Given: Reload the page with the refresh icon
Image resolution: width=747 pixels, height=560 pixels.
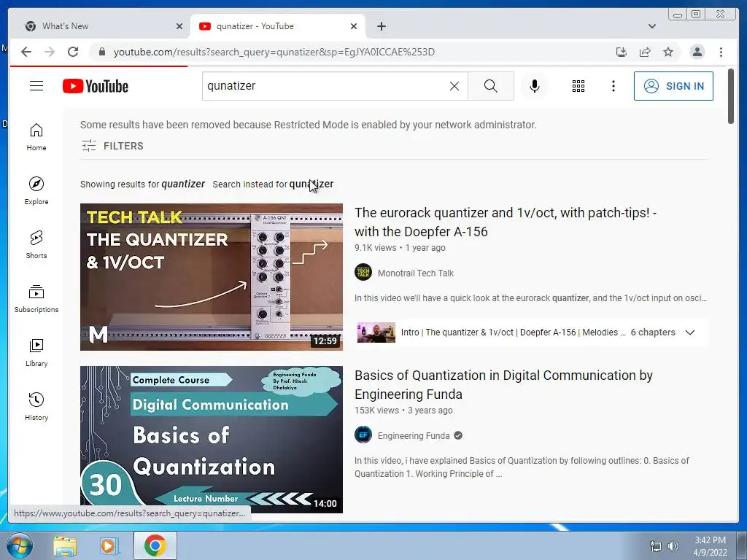Looking at the screenshot, I should tap(73, 52).
